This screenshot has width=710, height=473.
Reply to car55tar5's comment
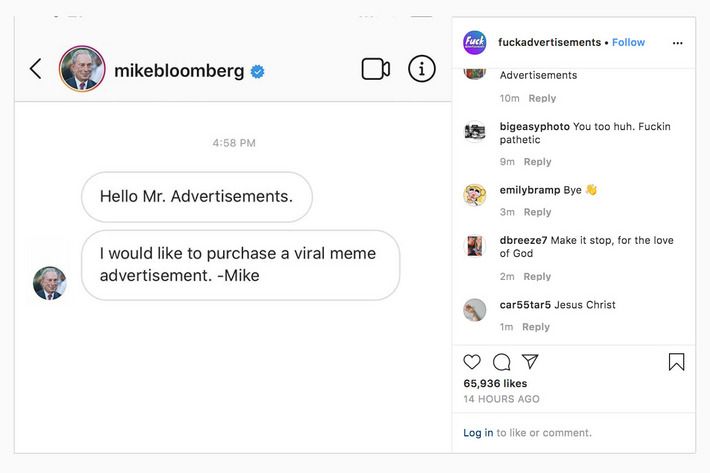click(535, 327)
